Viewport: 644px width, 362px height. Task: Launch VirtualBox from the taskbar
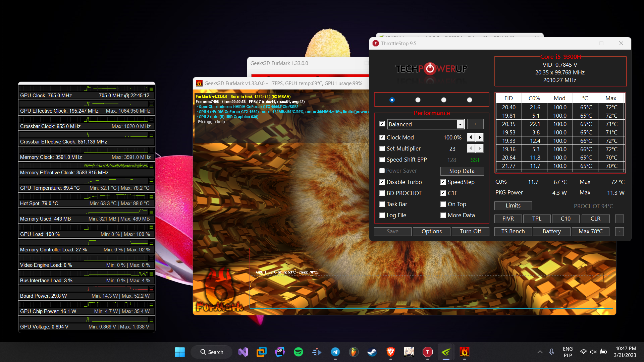[x=262, y=352]
